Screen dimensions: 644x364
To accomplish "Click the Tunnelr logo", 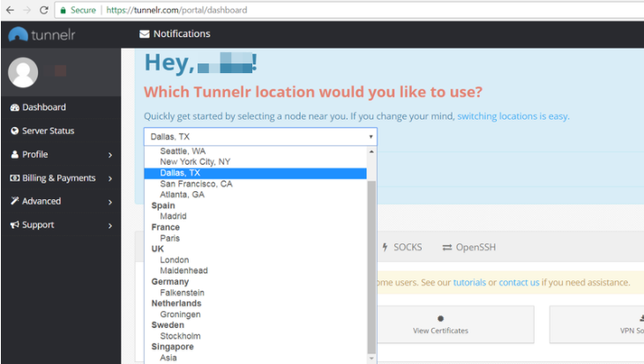I will (41, 34).
